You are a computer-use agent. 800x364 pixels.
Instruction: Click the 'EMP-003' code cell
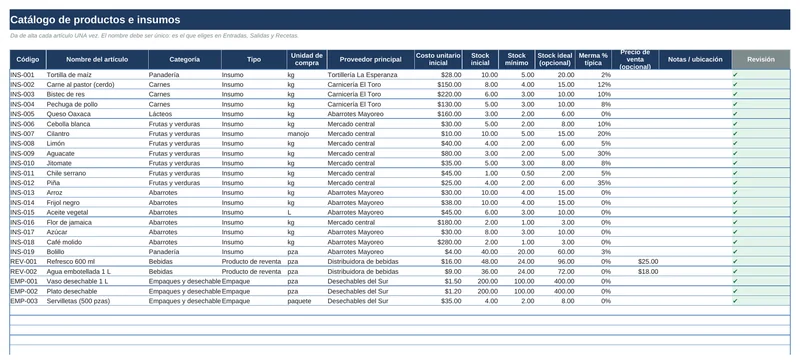[x=28, y=301]
